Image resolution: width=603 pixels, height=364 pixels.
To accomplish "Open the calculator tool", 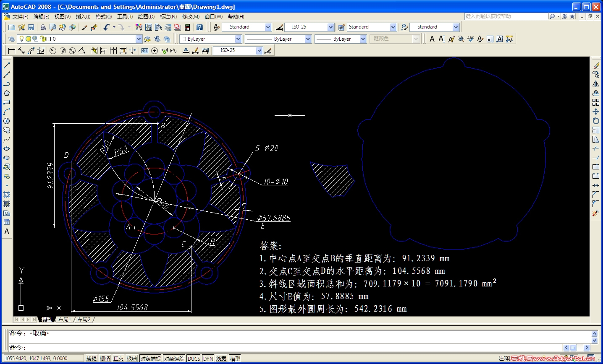I will tap(187, 27).
